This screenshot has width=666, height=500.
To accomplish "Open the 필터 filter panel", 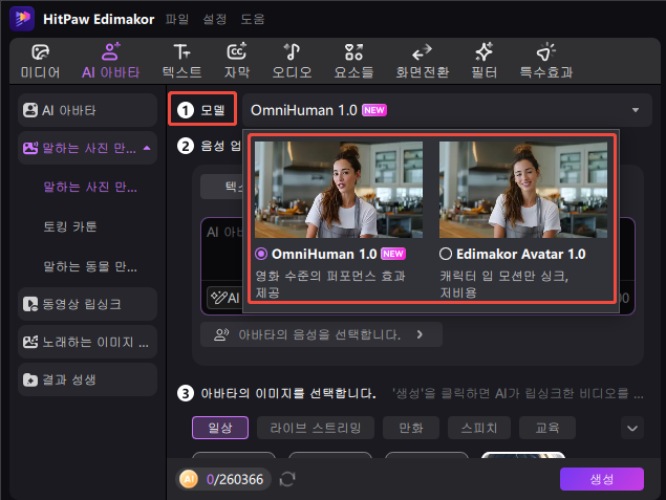I will coord(484,61).
